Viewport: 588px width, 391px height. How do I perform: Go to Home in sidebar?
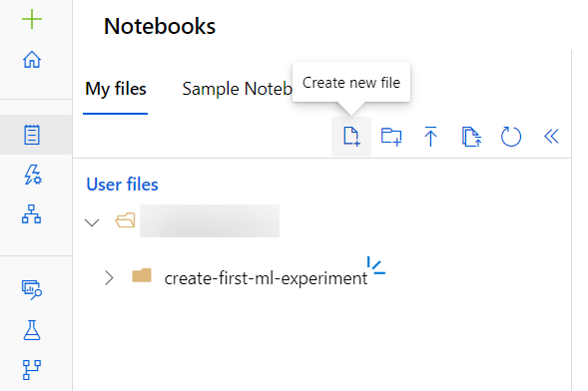click(x=32, y=60)
